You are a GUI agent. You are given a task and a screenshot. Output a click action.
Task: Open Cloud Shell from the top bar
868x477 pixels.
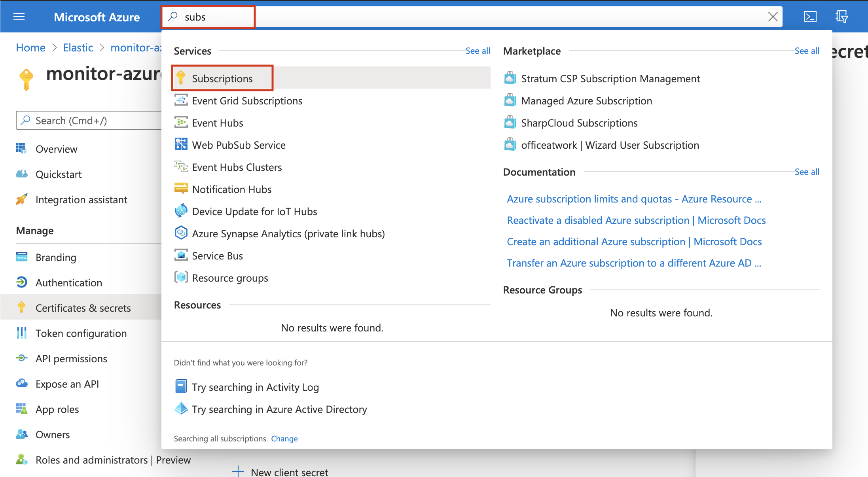pos(810,17)
